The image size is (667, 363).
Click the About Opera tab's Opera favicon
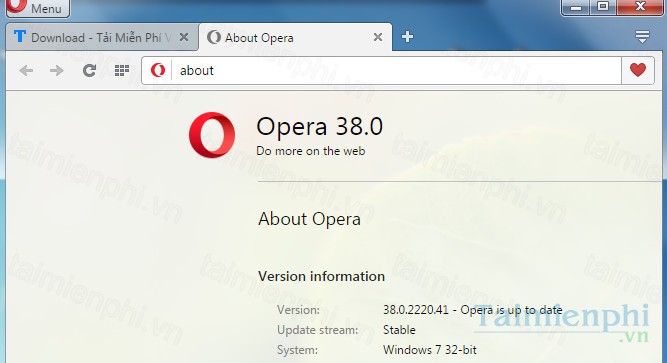click(x=214, y=37)
